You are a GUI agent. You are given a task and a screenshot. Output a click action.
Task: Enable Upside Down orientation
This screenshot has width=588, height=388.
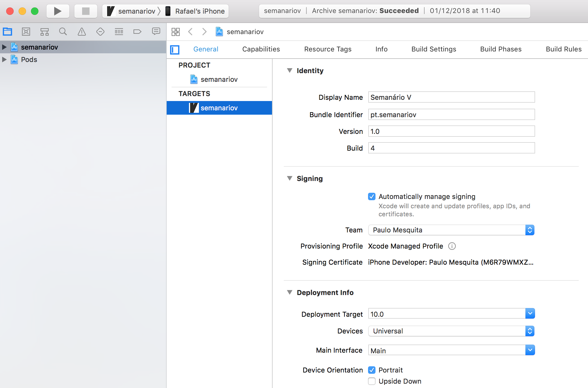pos(372,381)
